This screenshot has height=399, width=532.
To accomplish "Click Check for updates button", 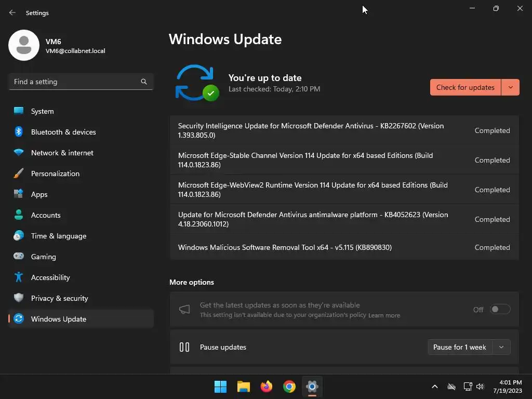I will 465,87.
